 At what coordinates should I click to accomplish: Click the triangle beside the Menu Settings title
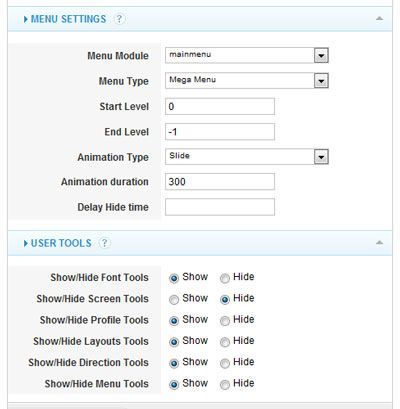(x=26, y=19)
